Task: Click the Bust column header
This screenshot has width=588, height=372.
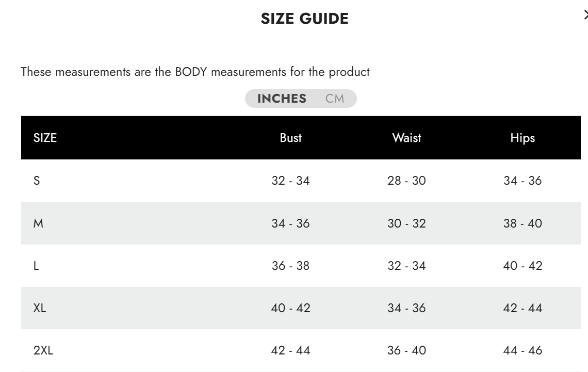Action: tap(290, 138)
